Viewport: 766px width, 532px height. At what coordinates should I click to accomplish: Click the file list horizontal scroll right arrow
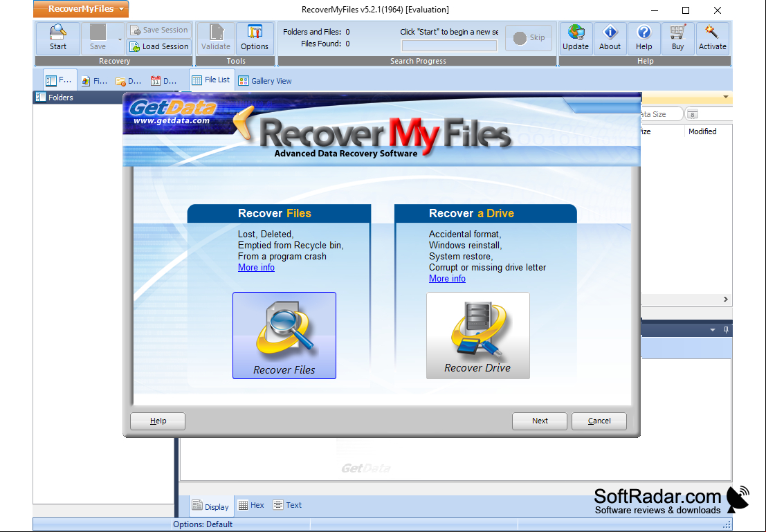pos(725,299)
